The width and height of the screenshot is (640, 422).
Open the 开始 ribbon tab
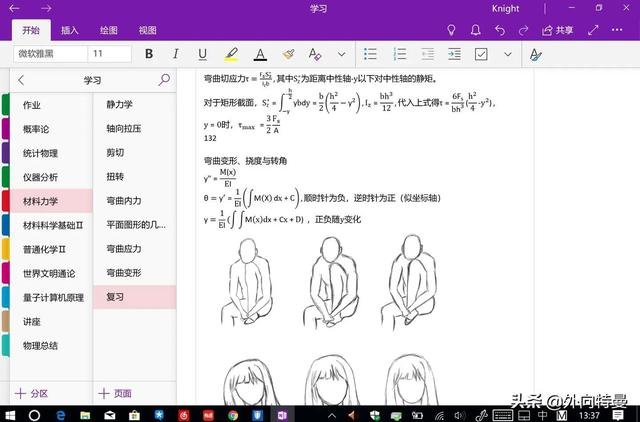[31, 30]
